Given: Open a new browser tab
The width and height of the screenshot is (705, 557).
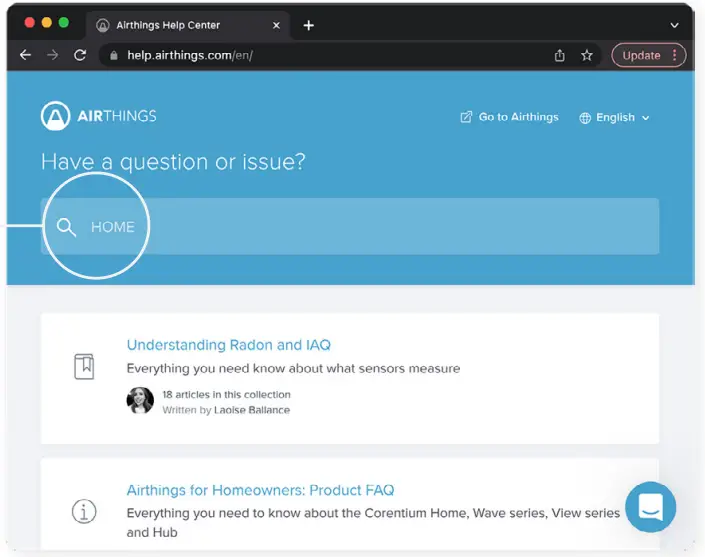Looking at the screenshot, I should [308, 26].
